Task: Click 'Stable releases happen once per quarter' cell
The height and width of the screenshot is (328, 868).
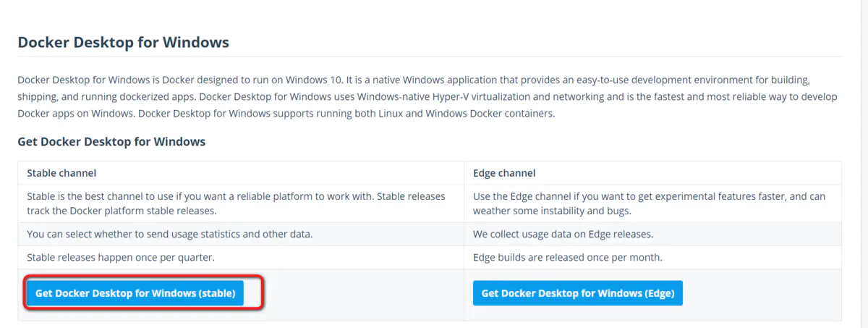Action: tap(121, 257)
